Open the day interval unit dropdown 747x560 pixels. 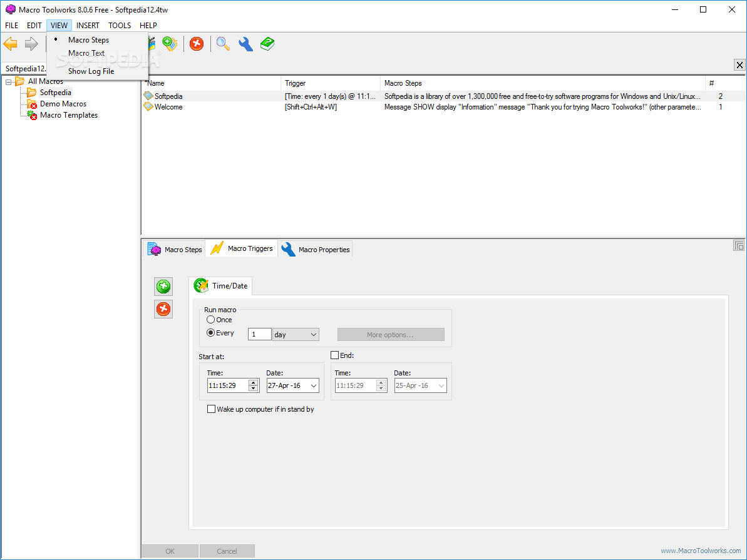[x=296, y=334]
